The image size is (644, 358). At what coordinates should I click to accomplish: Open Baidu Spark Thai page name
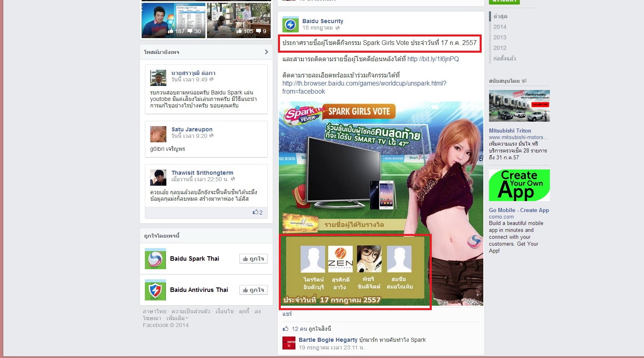coord(194,259)
